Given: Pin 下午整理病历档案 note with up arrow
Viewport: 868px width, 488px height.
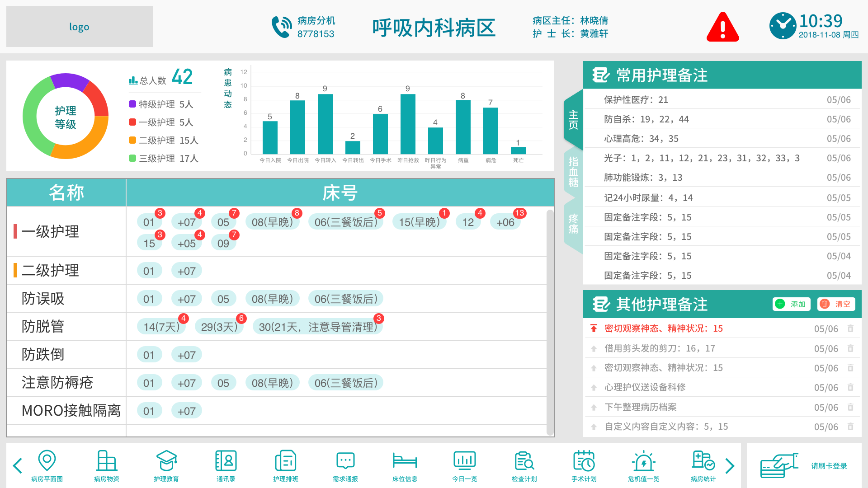Looking at the screenshot, I should tap(594, 407).
